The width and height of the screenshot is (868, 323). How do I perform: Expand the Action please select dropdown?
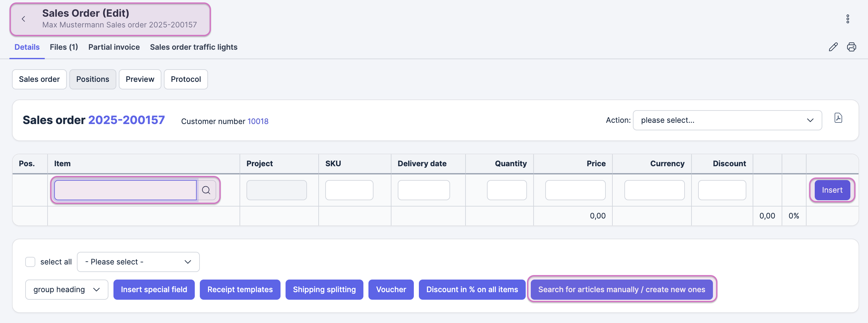[727, 120]
